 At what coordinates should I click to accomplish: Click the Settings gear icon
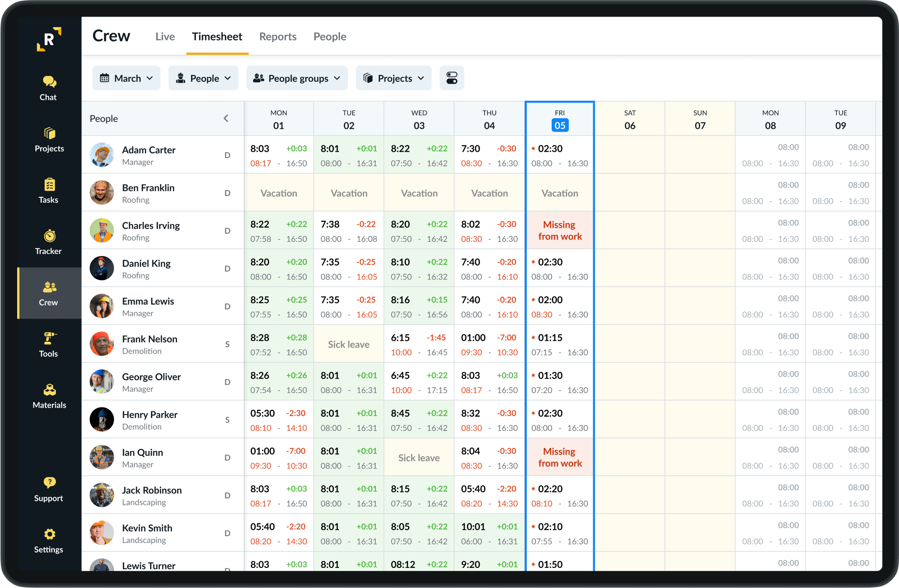48,540
